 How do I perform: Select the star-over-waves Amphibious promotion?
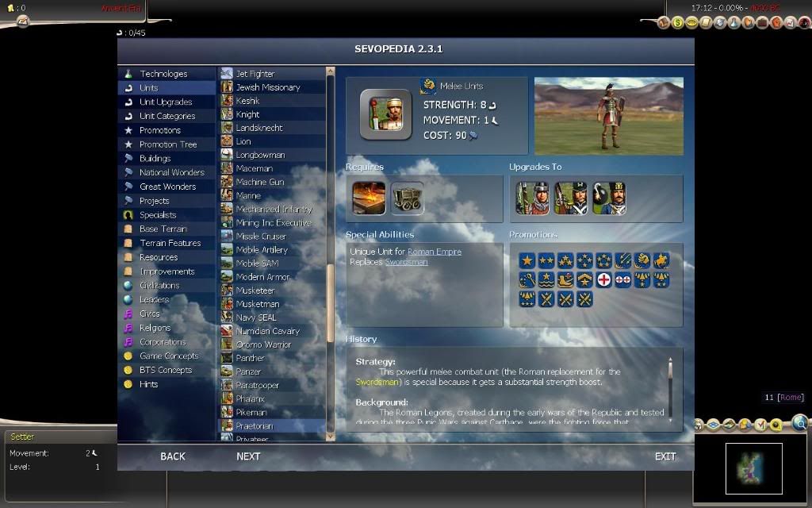click(x=546, y=279)
